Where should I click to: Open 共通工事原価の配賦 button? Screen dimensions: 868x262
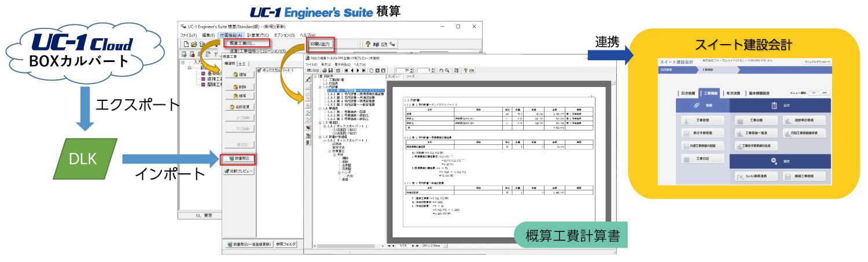702,146
